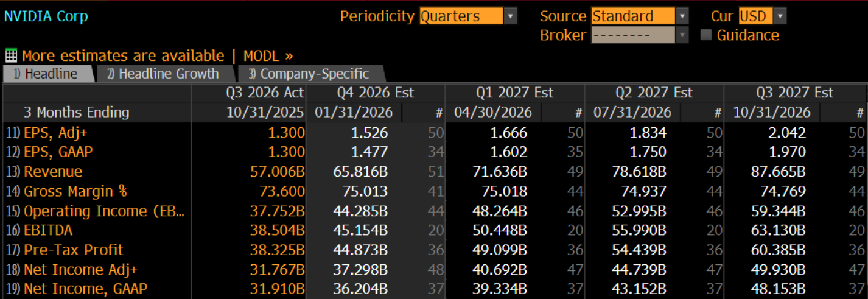Viewport: 868px width, 299px height.
Task: Open the Pre-Tax Profit row
Action: (73, 250)
